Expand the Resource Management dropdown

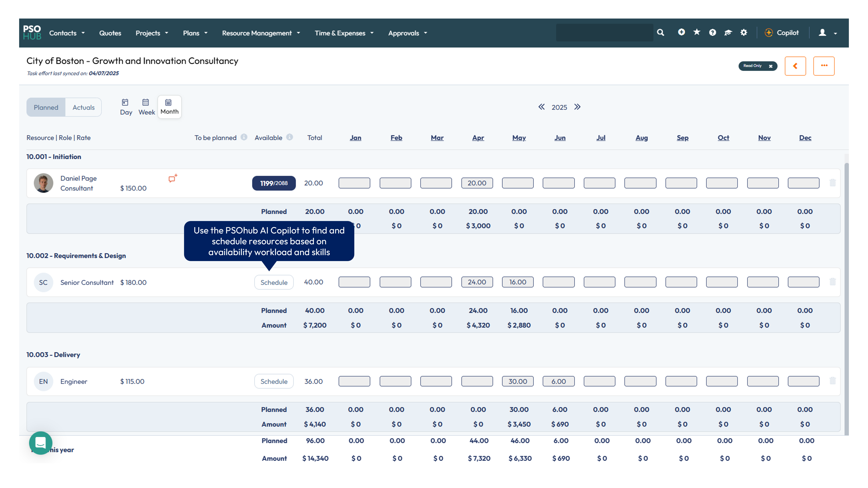click(x=260, y=33)
